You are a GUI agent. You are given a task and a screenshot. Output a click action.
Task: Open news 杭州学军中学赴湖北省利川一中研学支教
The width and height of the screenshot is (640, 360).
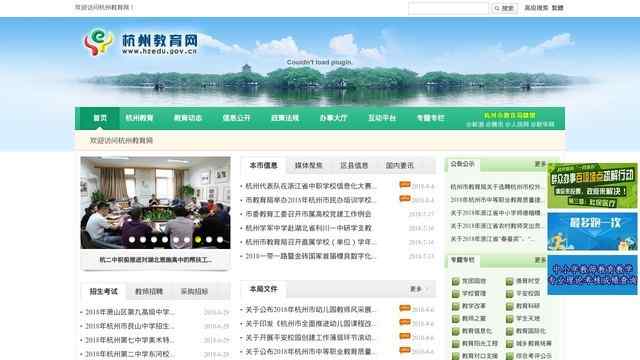coord(309,228)
